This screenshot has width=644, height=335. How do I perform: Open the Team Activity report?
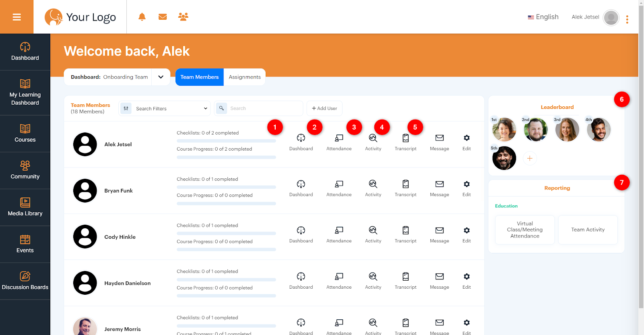tap(588, 230)
